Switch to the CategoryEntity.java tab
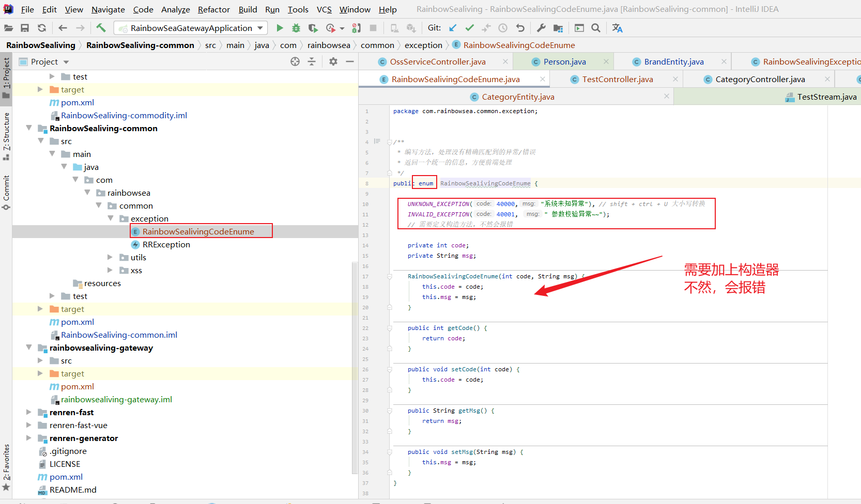The width and height of the screenshot is (861, 504). pos(518,97)
